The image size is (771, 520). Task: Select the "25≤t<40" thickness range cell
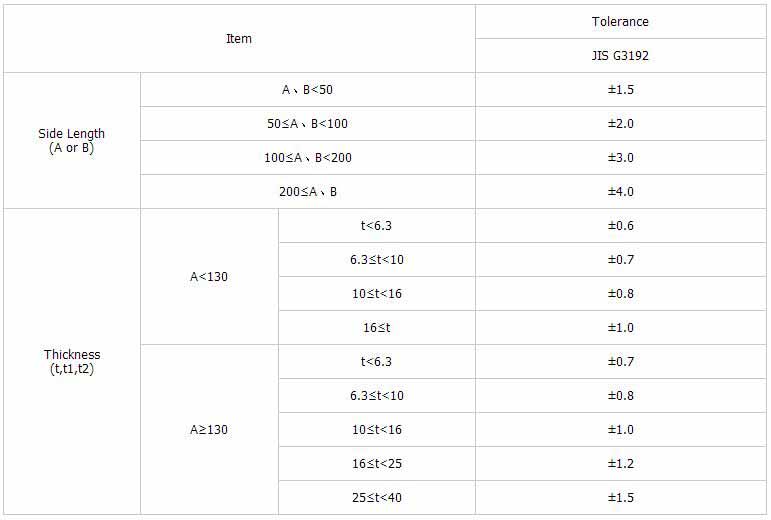coord(376,498)
